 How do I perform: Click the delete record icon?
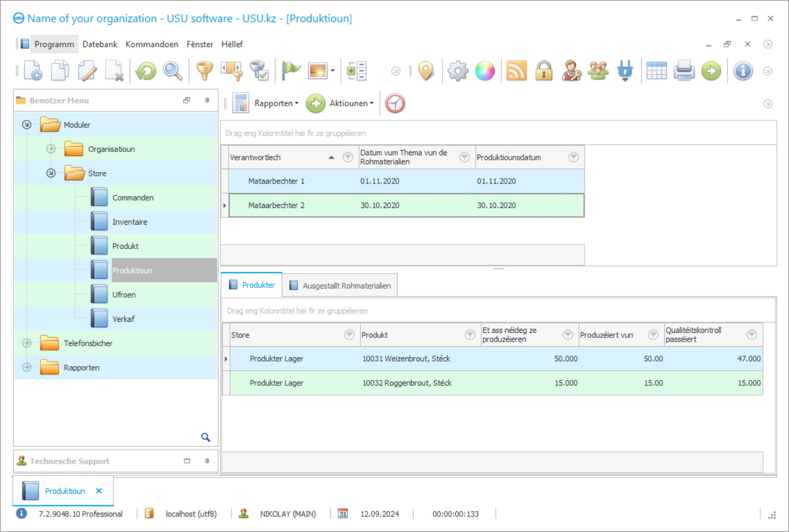pos(114,71)
